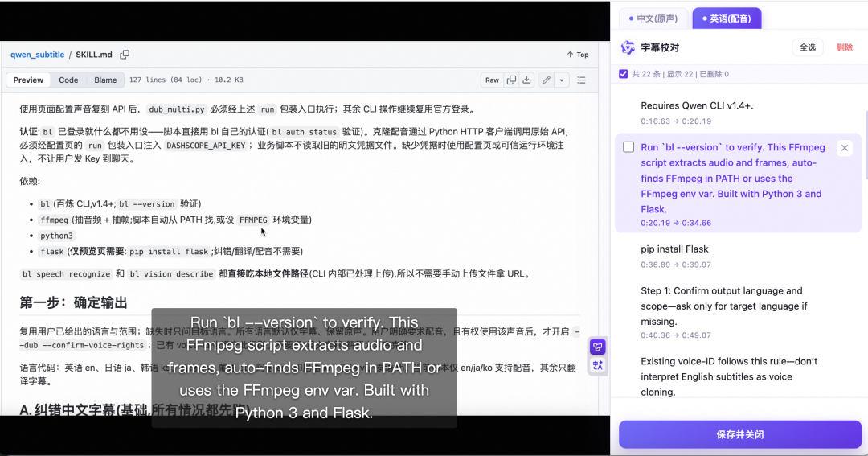This screenshot has height=456, width=868.
Task: Select the 英语(配音) tab
Action: 727,18
